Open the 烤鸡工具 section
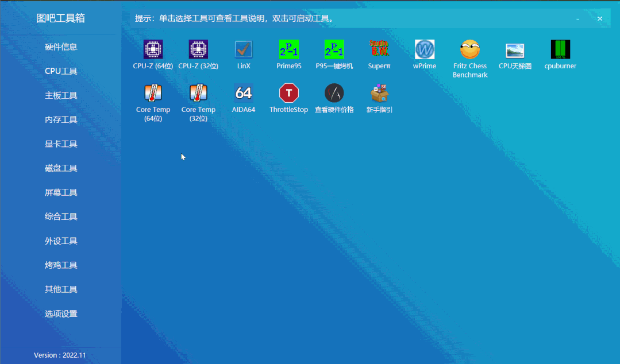This screenshot has width=620, height=364. tap(60, 265)
